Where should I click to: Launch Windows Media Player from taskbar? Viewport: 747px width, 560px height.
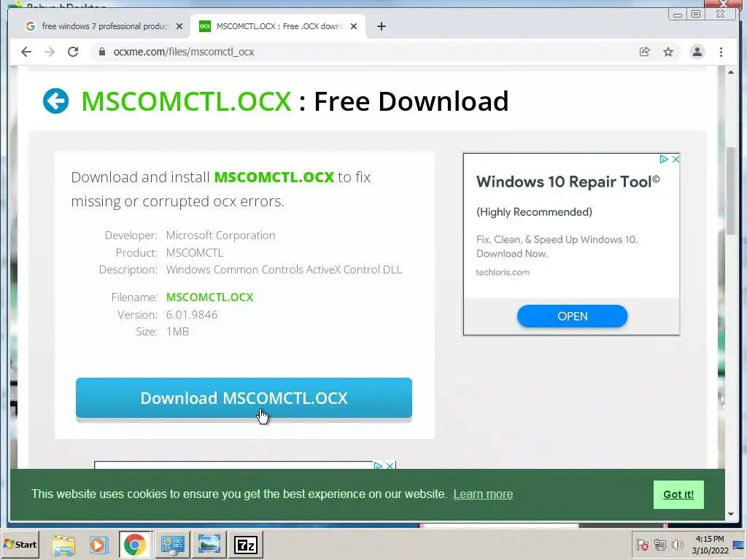pyautogui.click(x=98, y=544)
